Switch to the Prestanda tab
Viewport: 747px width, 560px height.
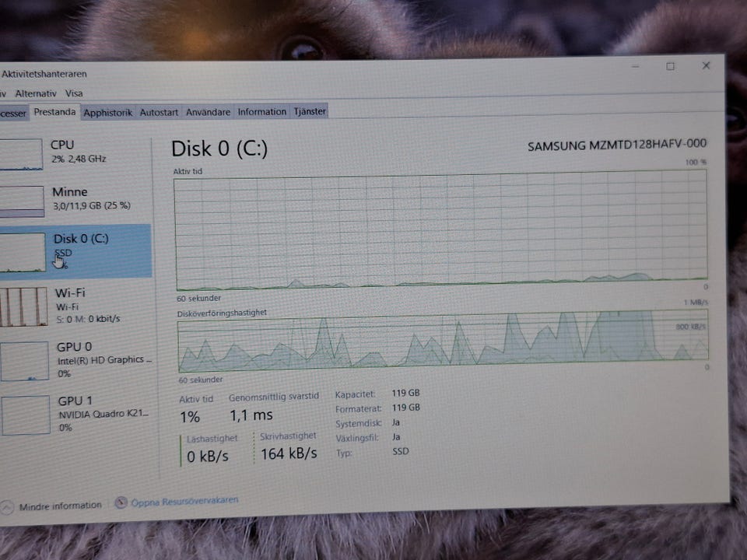(x=54, y=112)
